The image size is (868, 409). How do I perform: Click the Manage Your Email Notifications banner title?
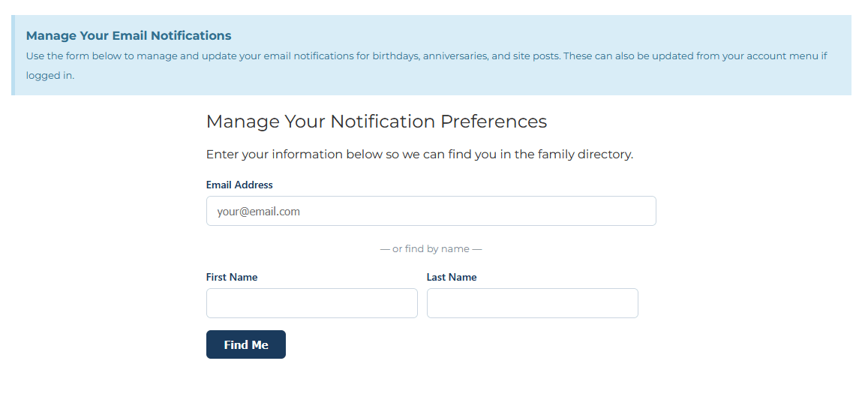coord(128,35)
